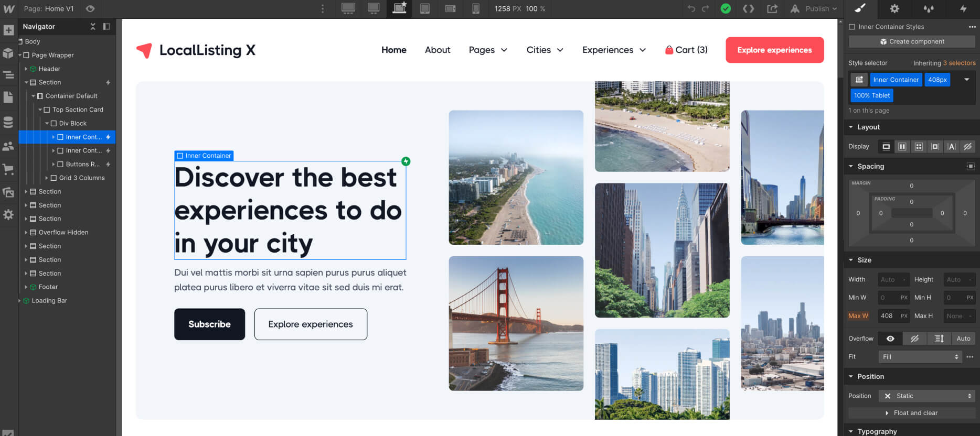
Task: Collapse the Layout section
Action: (851, 127)
